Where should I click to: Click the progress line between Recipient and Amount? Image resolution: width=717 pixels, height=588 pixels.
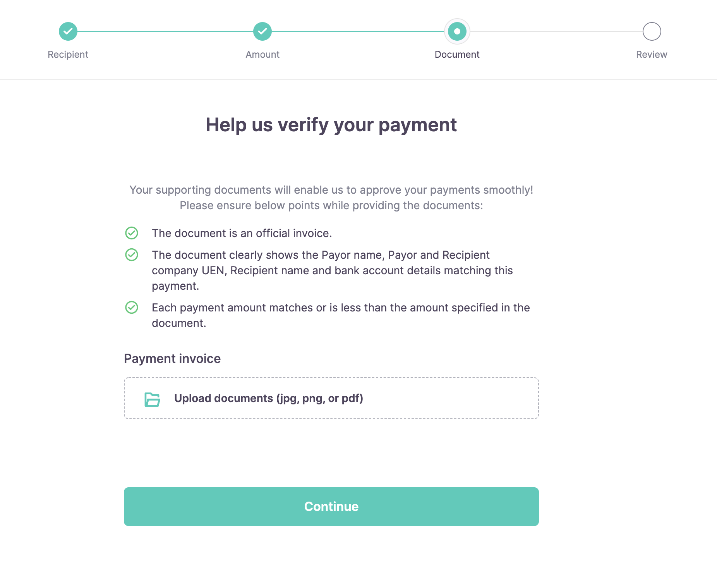165,31
